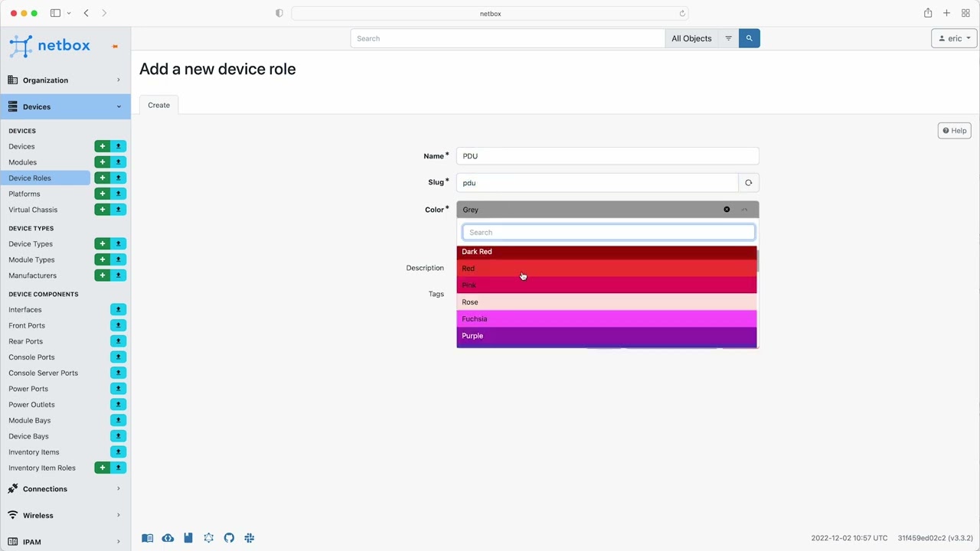
Task: Switch to the Create tab
Action: click(158, 105)
